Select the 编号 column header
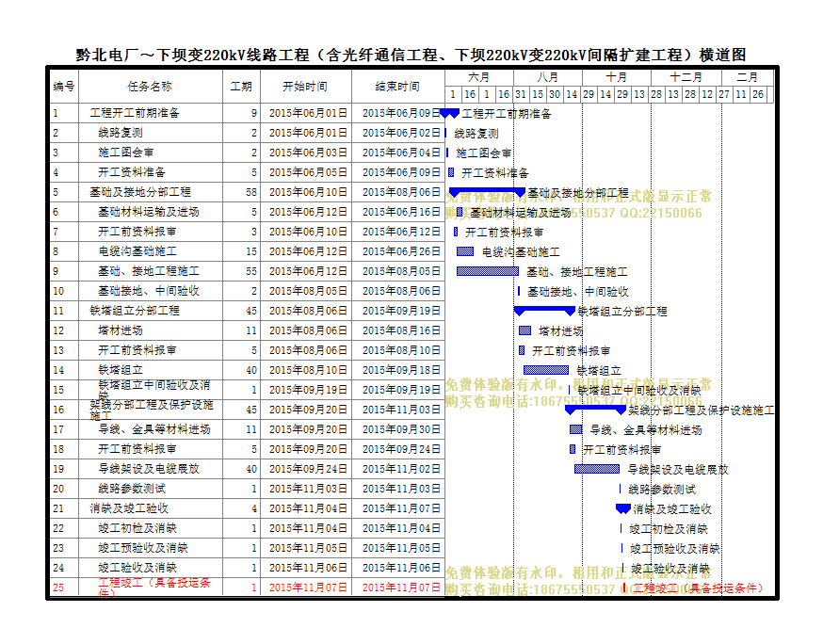Screen dimensions: 823x644 click(x=64, y=87)
